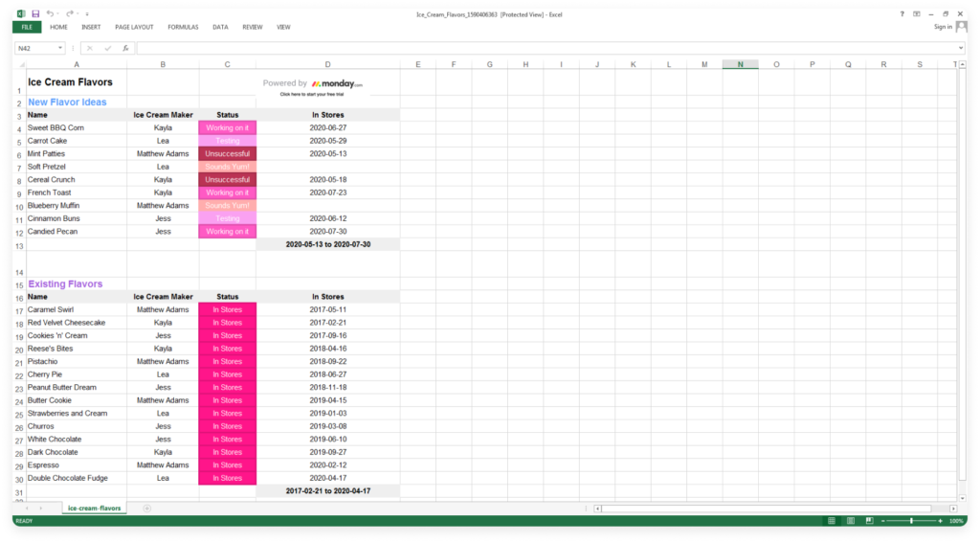Open Excel Help question mark icon
Screen dimensions: 980x543
[901, 14]
